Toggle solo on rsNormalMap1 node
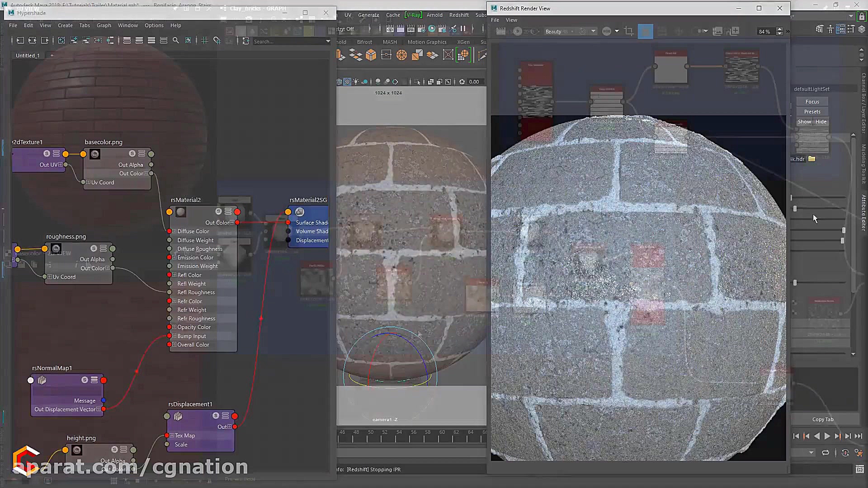Viewport: 868px width, 488px height. tap(85, 380)
